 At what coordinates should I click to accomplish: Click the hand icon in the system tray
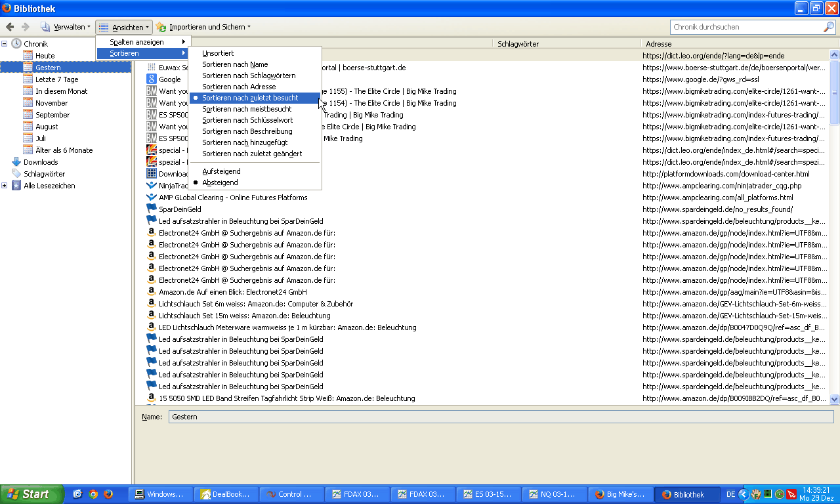coord(755,494)
